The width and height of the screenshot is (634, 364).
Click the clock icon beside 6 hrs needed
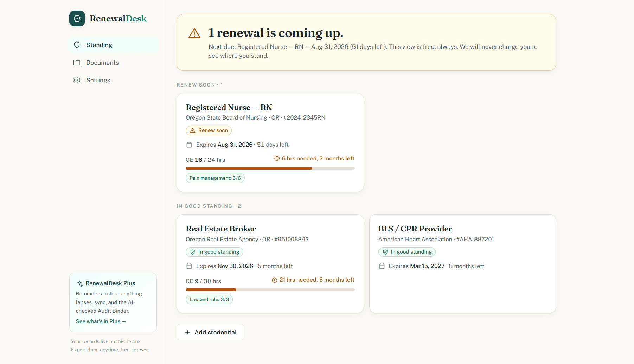[277, 159]
